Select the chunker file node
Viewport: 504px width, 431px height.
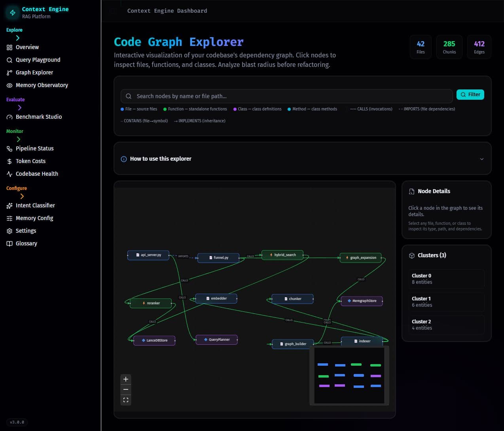coord(292,299)
